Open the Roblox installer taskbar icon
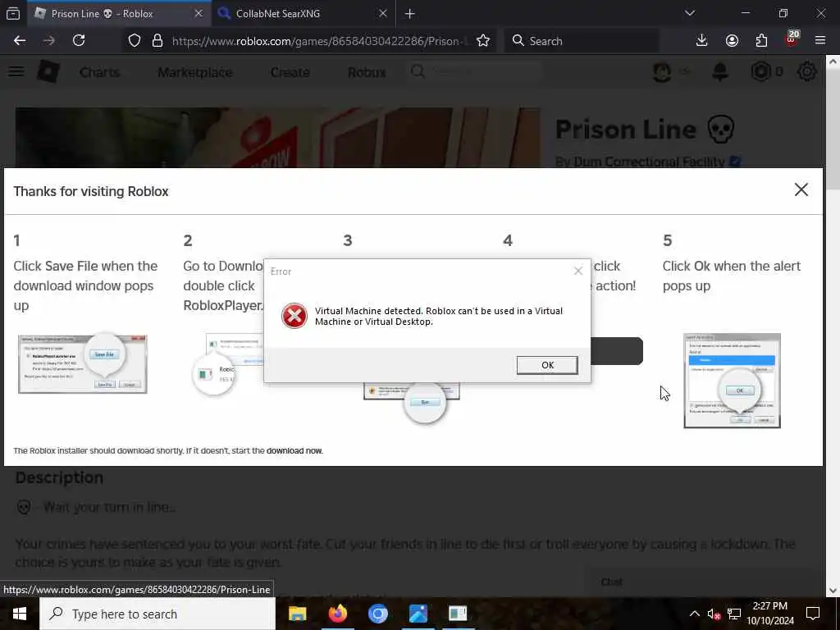 (458, 614)
